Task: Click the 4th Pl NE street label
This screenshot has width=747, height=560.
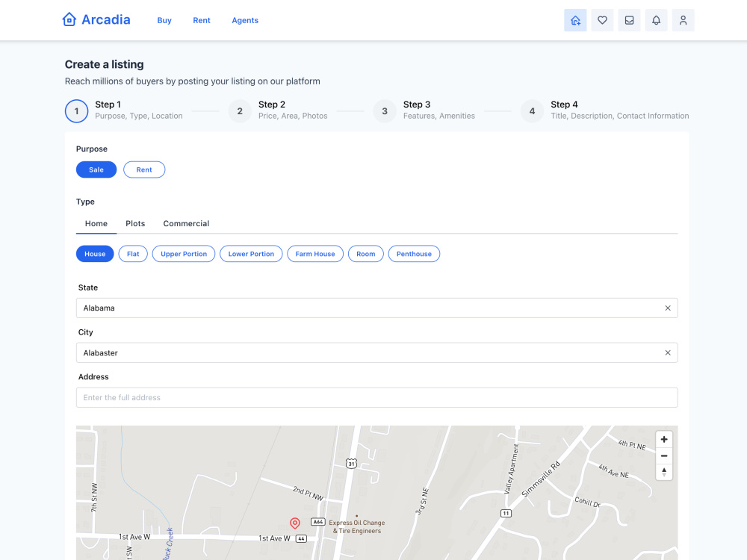Action: click(x=632, y=445)
